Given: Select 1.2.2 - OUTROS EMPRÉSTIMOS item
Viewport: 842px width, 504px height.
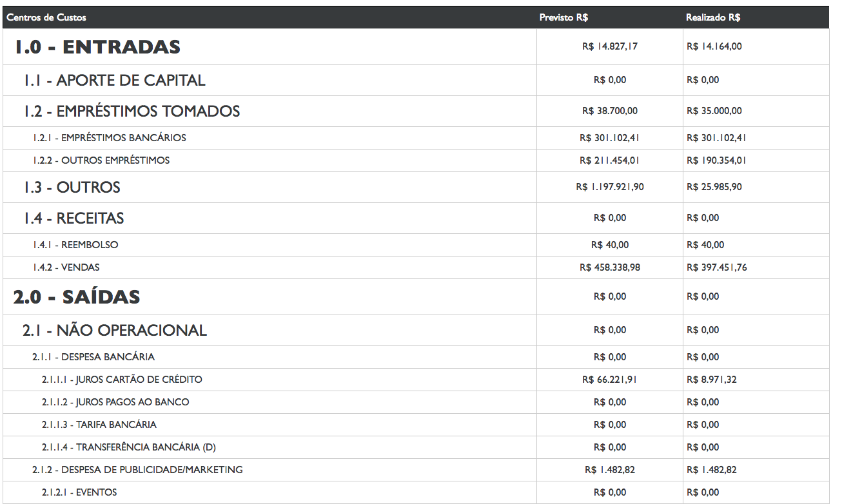Looking at the screenshot, I should coord(101,160).
